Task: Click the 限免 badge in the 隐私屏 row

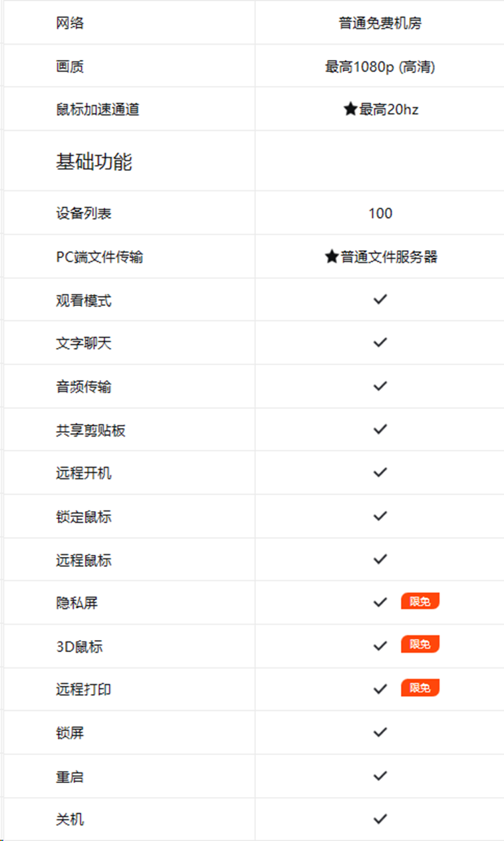Action: [x=420, y=601]
